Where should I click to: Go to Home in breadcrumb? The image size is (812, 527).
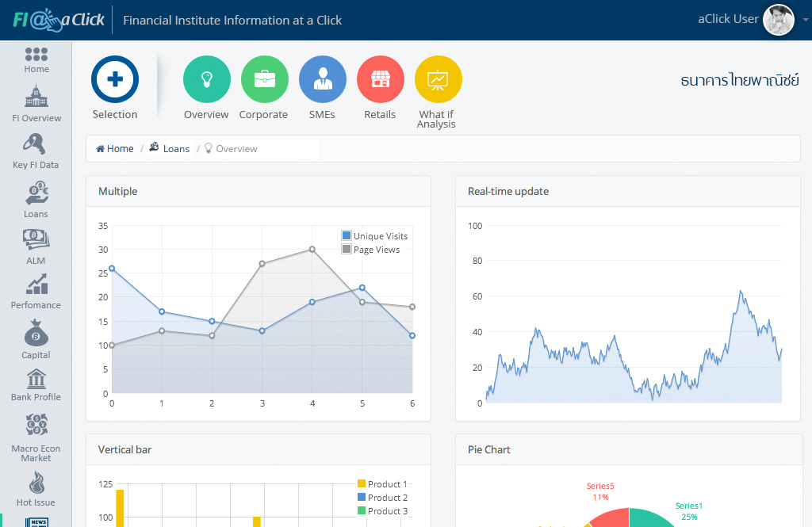(115, 148)
